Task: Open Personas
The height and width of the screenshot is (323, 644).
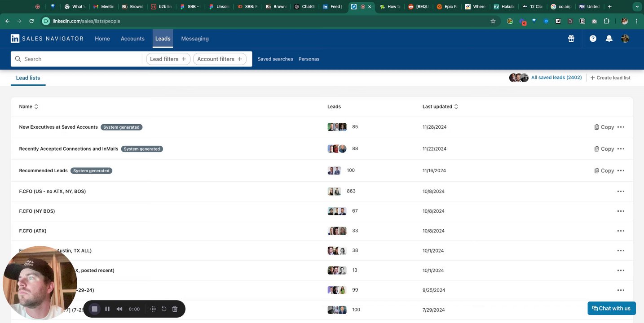Action: click(x=309, y=59)
